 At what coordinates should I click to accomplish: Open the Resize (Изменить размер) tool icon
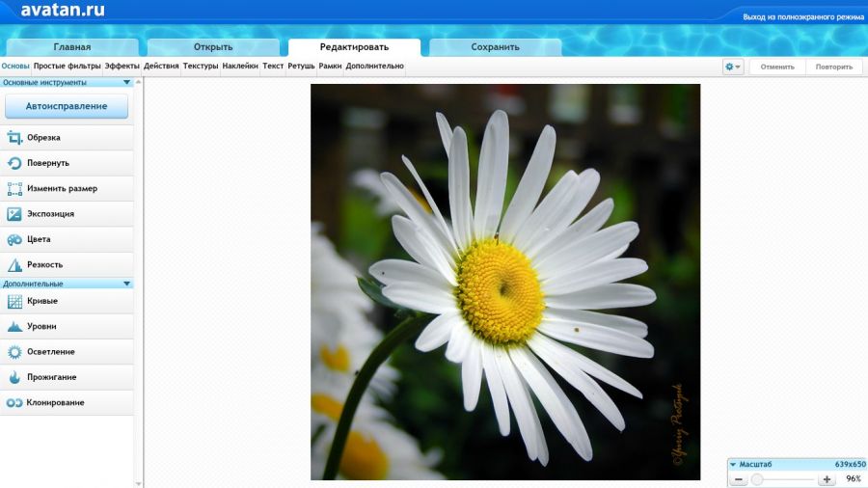click(x=14, y=189)
